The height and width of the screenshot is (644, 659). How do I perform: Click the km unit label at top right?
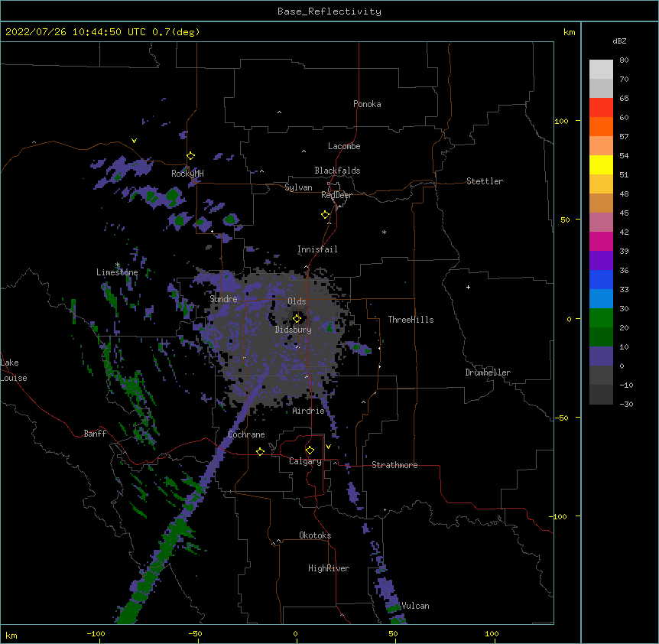click(x=570, y=32)
